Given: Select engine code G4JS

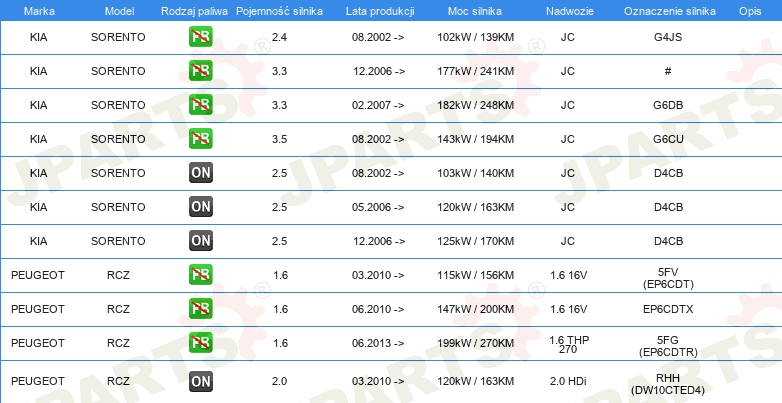Looking at the screenshot, I should tap(668, 37).
